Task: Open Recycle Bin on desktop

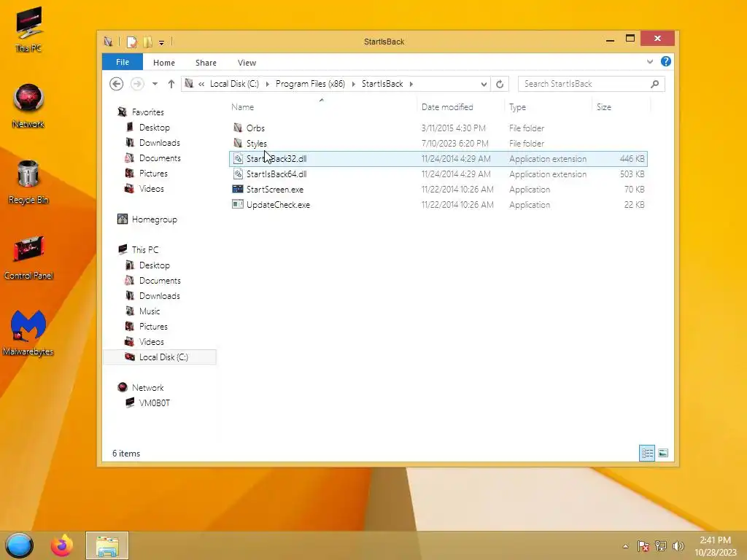Action: click(28, 182)
